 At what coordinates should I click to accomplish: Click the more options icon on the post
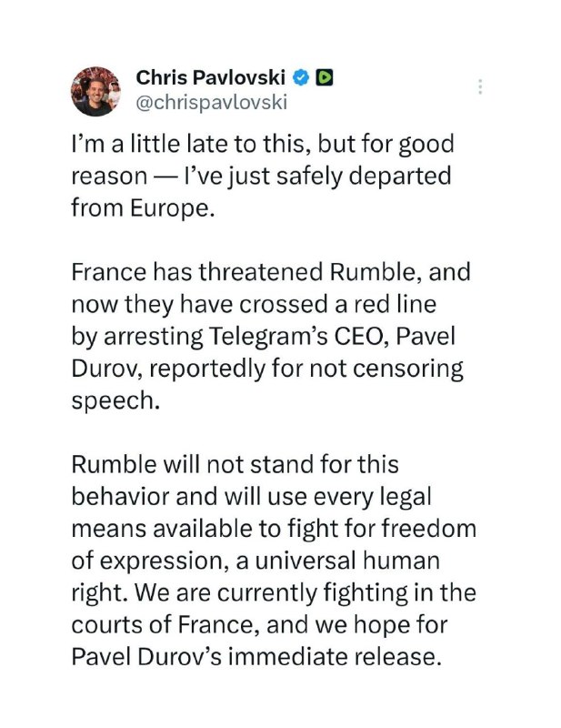pos(479,86)
